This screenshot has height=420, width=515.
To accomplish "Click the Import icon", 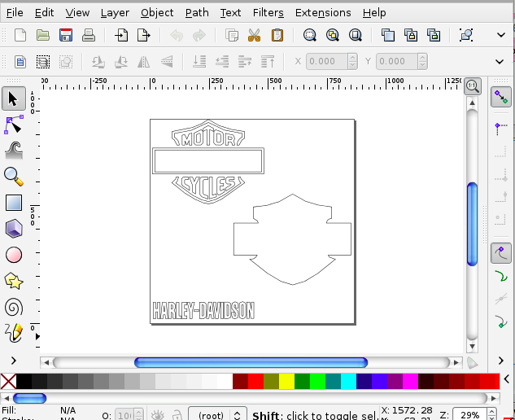I will [x=121, y=35].
